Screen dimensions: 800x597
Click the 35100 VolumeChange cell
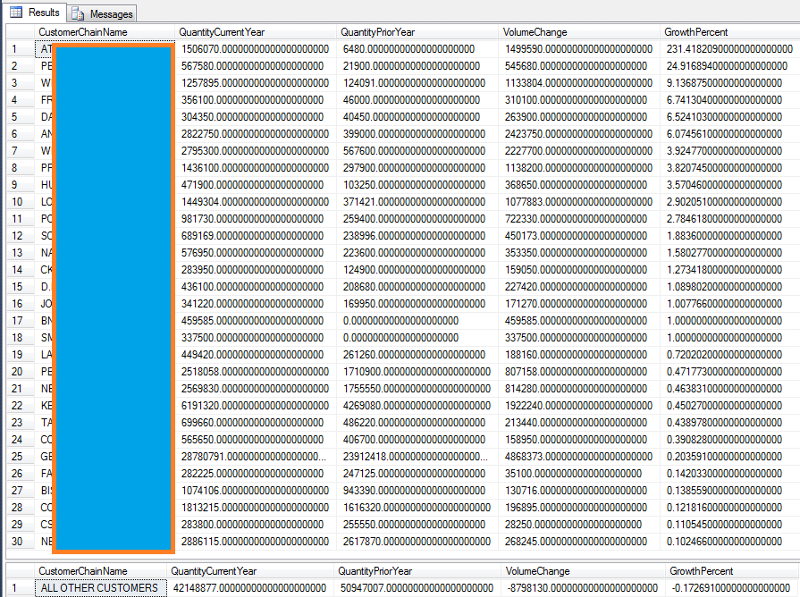coord(580,473)
